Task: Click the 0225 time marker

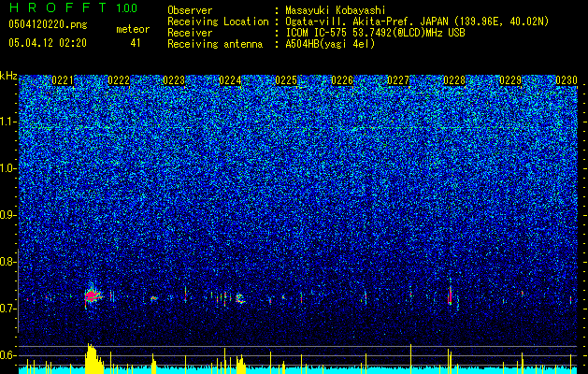Action: (x=286, y=80)
